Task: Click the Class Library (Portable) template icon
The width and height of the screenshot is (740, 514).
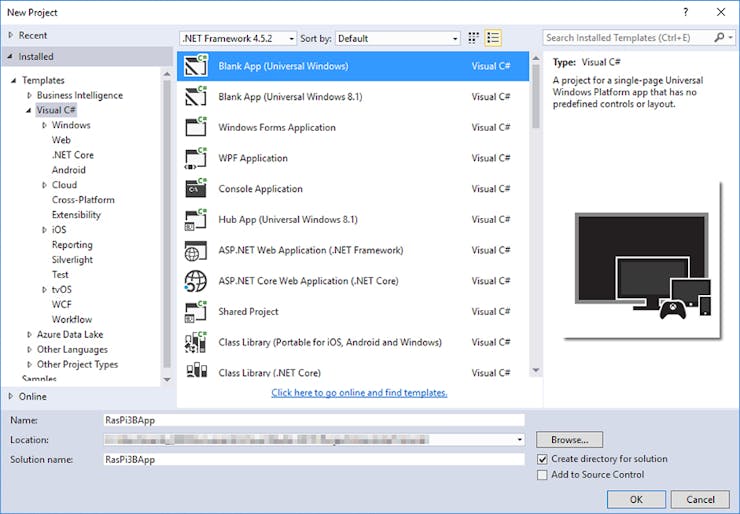Action: (195, 343)
